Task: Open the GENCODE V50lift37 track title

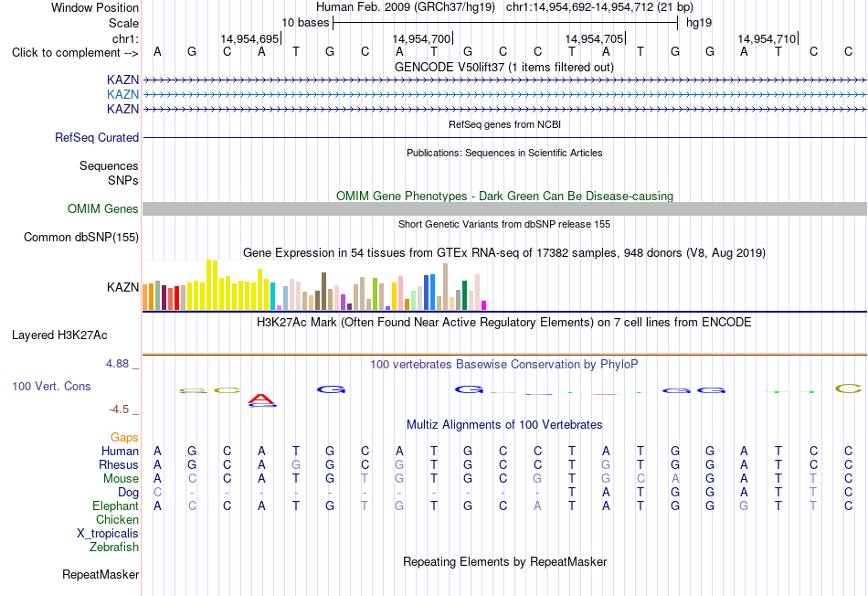Action: pos(504,67)
